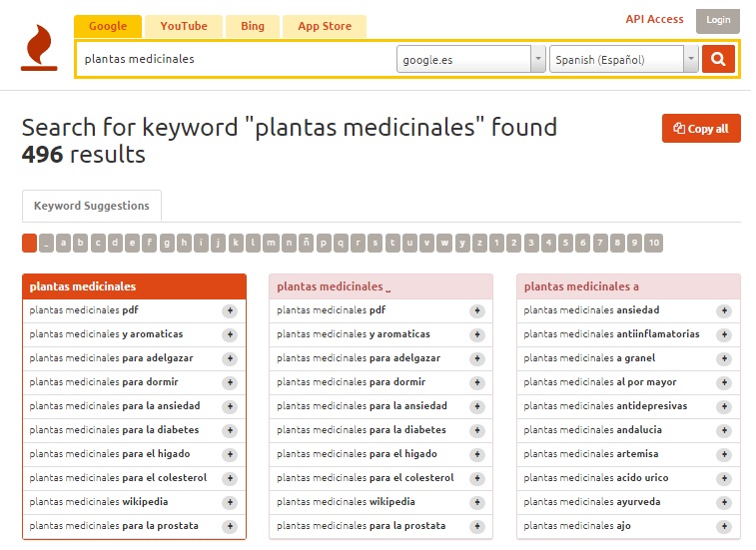This screenshot has width=756, height=550.
Task: Click the flame logo icon
Action: (39, 48)
